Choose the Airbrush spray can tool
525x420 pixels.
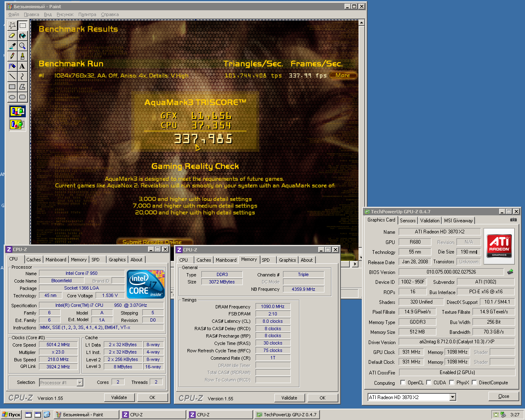(x=12, y=66)
